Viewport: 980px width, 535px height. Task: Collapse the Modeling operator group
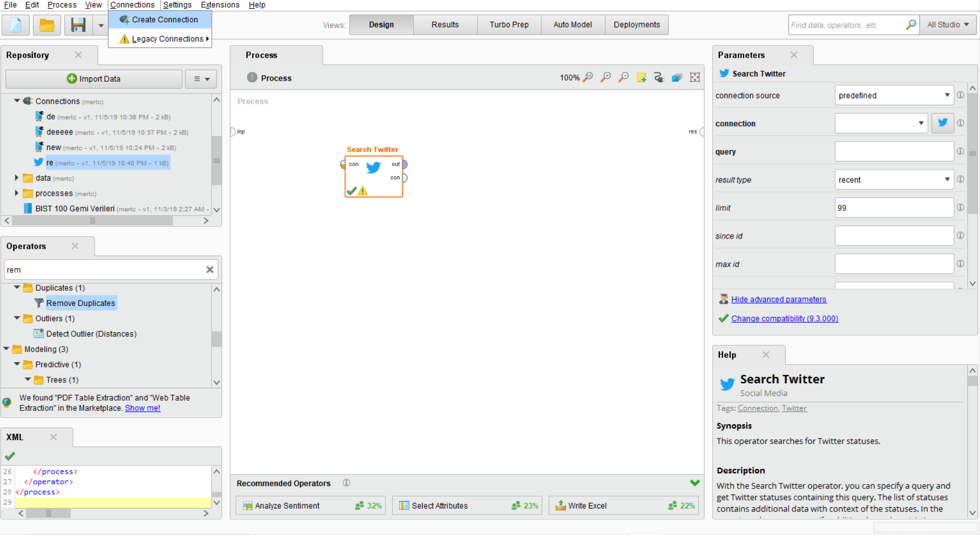(6, 348)
